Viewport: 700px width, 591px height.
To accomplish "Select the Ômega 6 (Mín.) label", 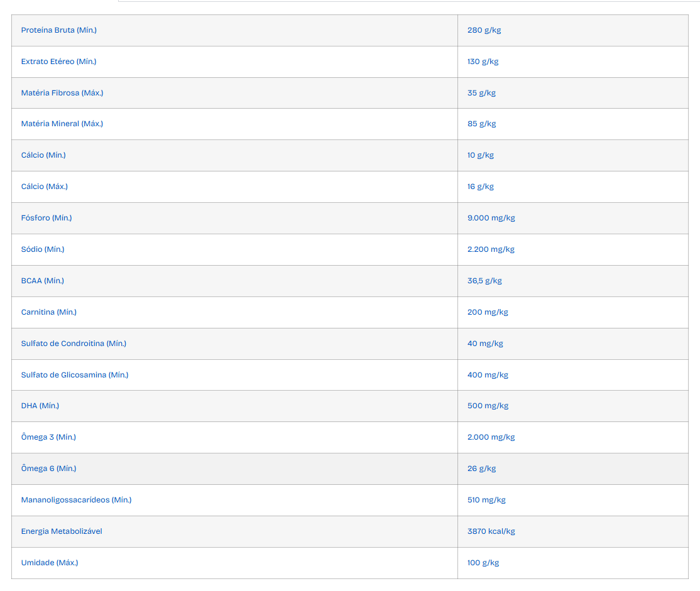I will (x=48, y=469).
